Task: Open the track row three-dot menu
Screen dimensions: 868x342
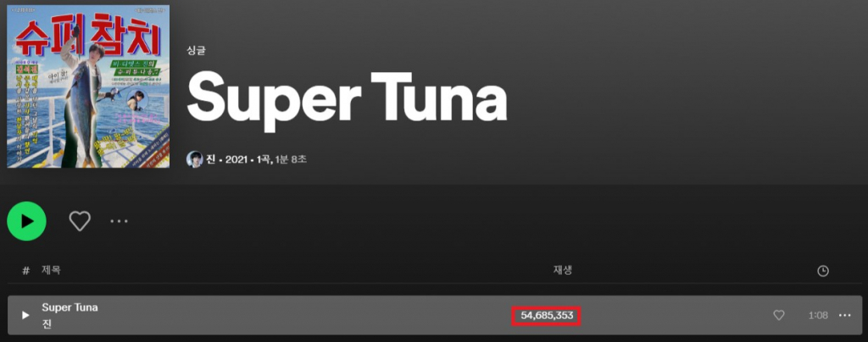Action: [x=845, y=315]
